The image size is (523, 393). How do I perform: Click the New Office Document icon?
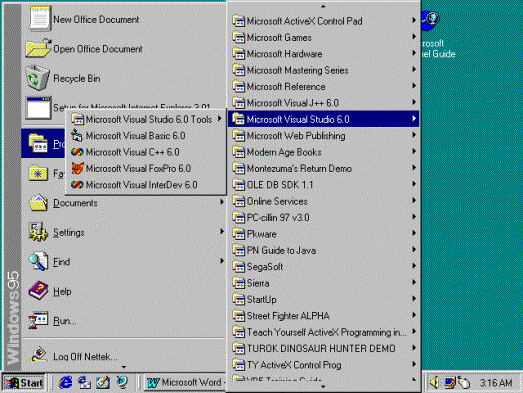click(40, 18)
